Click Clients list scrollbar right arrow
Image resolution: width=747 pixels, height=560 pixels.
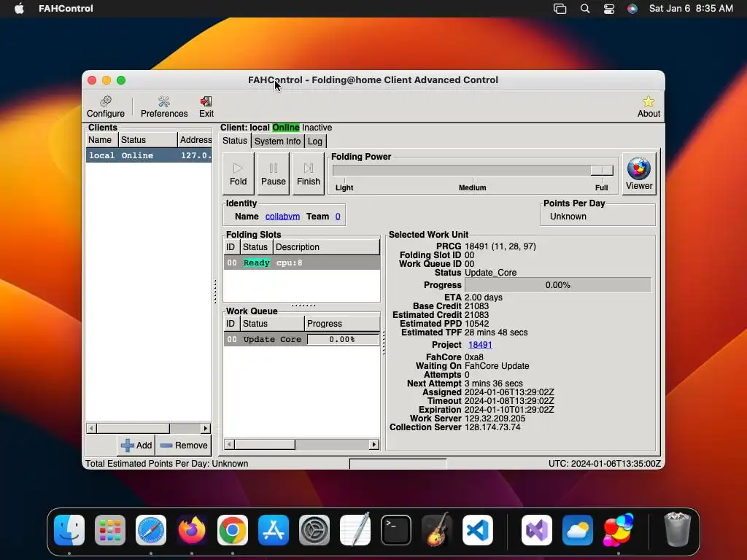point(205,428)
